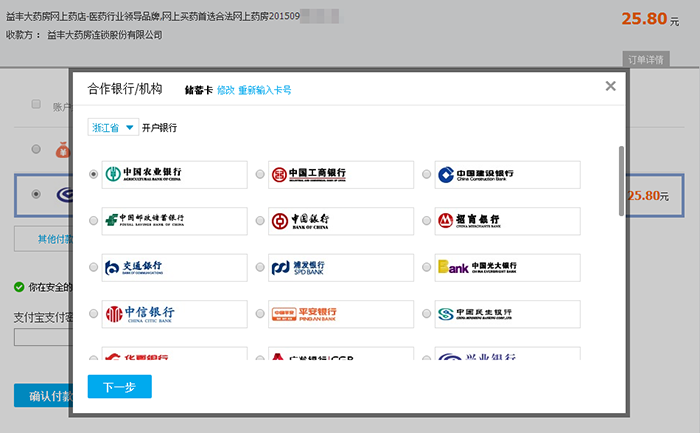Tick radio button for Postal Savings Bank
The height and width of the screenshot is (433, 700).
tap(93, 221)
